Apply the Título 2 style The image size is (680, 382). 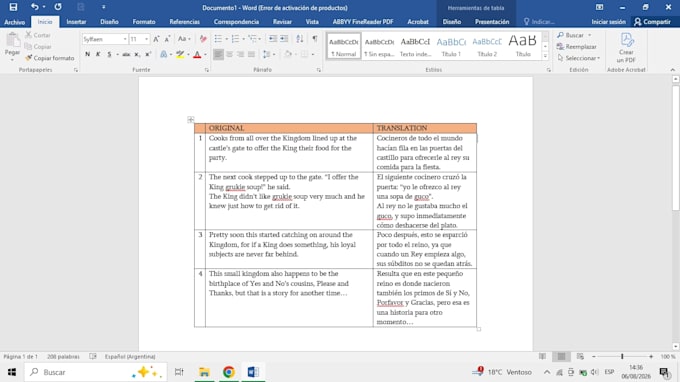point(487,46)
